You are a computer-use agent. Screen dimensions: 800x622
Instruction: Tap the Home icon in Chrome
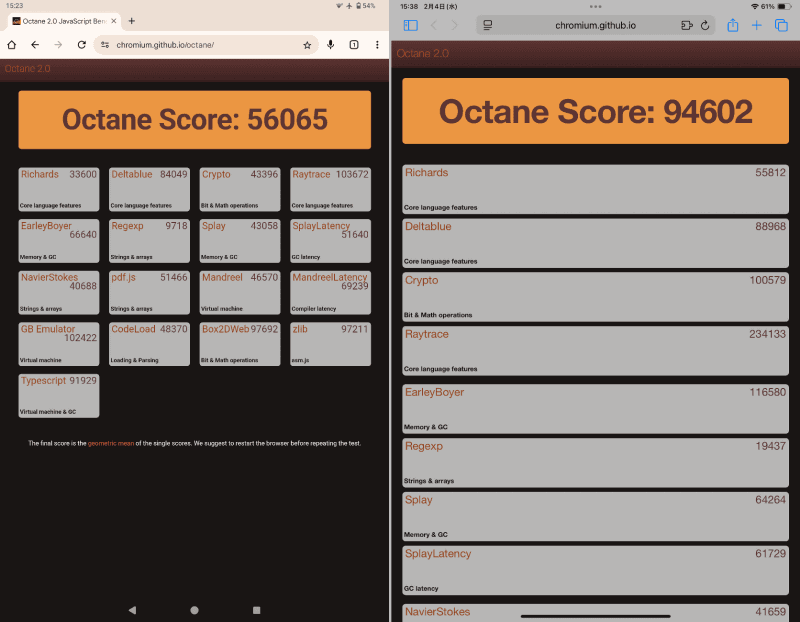[x=10, y=45]
